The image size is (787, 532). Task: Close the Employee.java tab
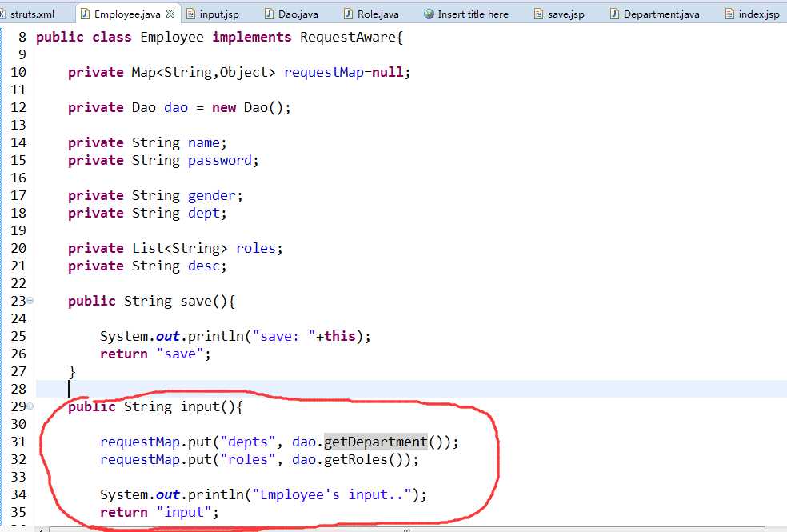pyautogui.click(x=170, y=14)
